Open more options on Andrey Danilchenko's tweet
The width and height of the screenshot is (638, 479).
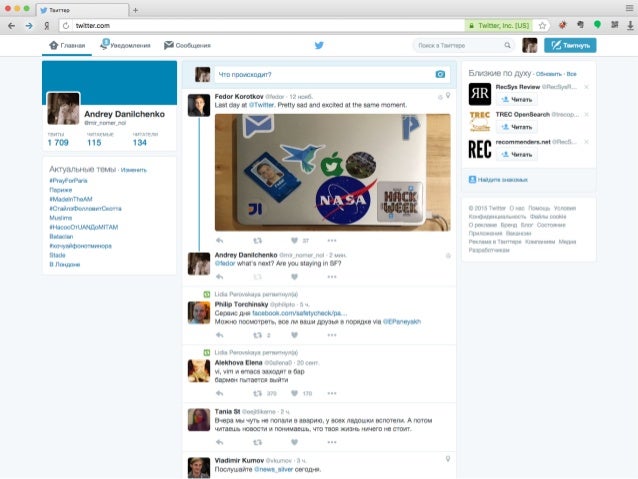click(332, 277)
